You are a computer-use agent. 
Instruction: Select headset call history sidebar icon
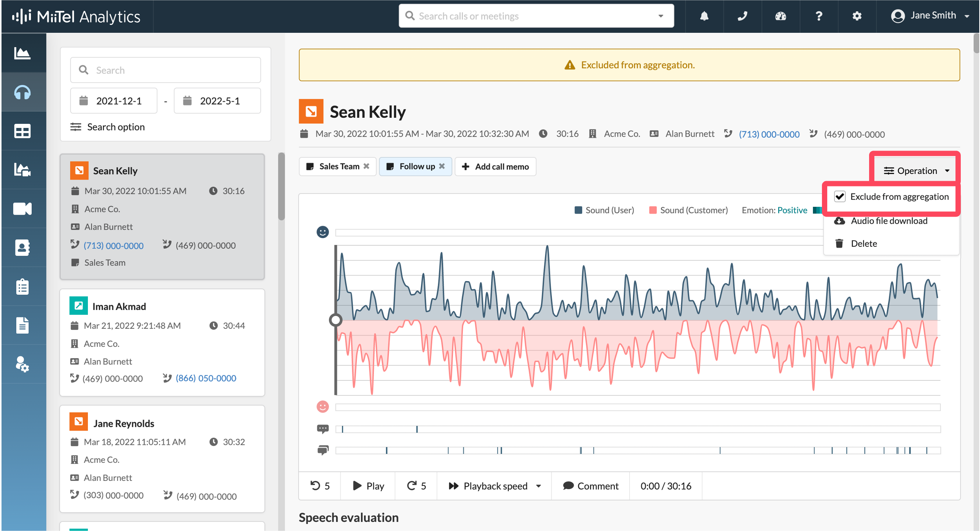(x=23, y=92)
